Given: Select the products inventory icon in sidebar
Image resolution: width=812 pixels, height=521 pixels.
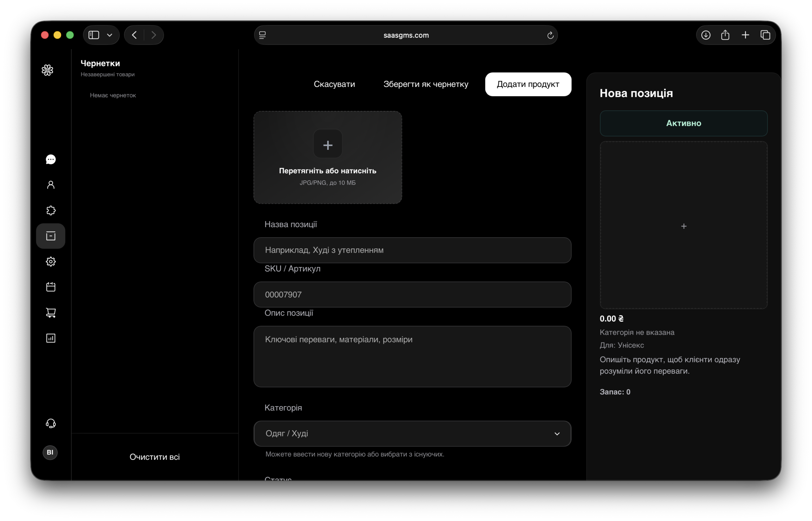Looking at the screenshot, I should [51, 236].
